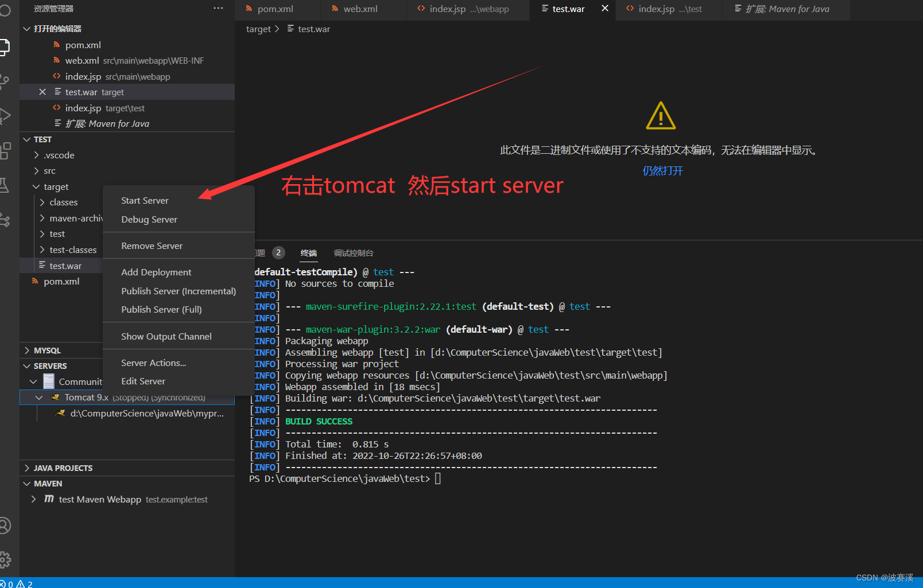The width and height of the screenshot is (923, 588).
Task: Click the warning triangle icon in editor
Action: pyautogui.click(x=661, y=116)
